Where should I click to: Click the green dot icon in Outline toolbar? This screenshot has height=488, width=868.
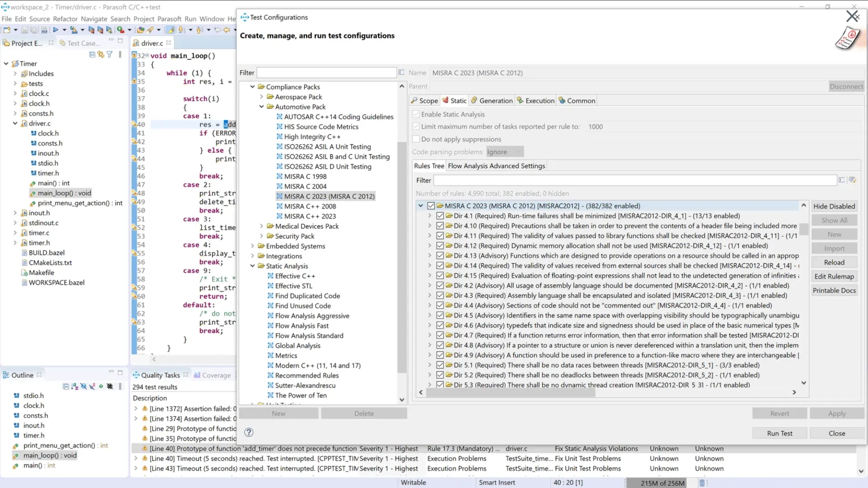click(x=101, y=386)
